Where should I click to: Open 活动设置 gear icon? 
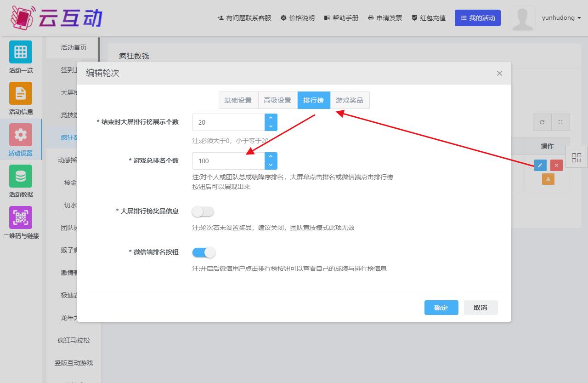[21, 135]
